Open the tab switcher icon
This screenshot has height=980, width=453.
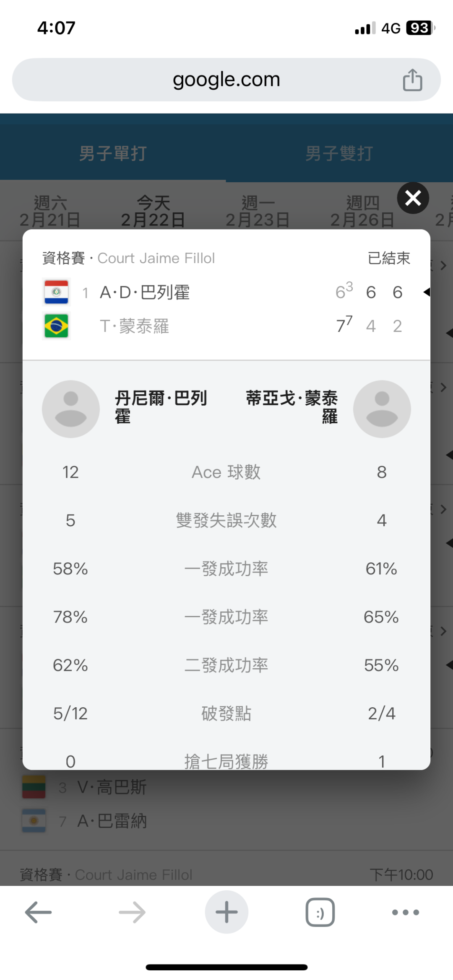click(x=320, y=912)
